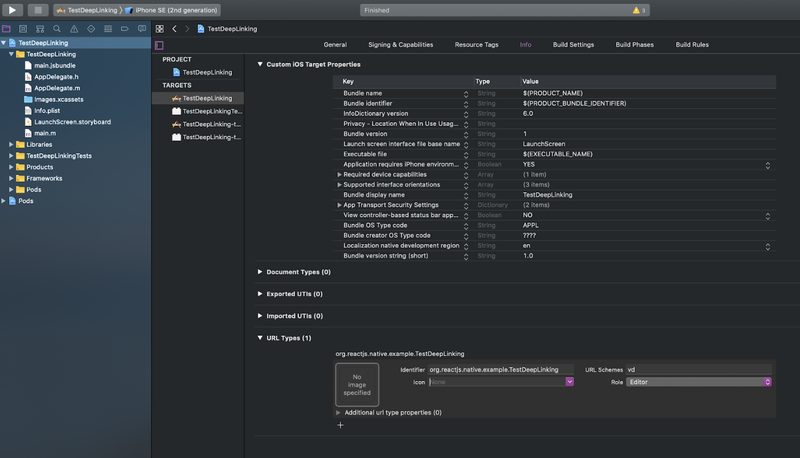Collapse the URL Types (1) section
The image size is (800, 458).
coord(260,338)
